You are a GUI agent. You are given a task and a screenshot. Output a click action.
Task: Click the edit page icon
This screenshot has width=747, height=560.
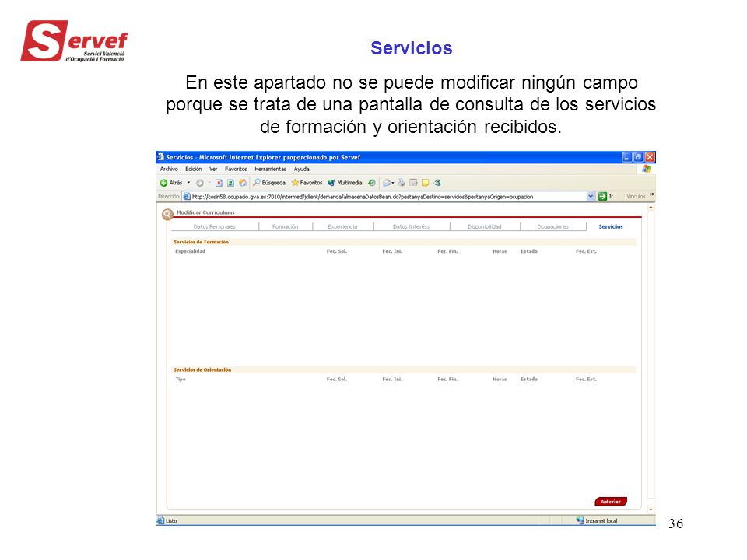[x=413, y=183]
